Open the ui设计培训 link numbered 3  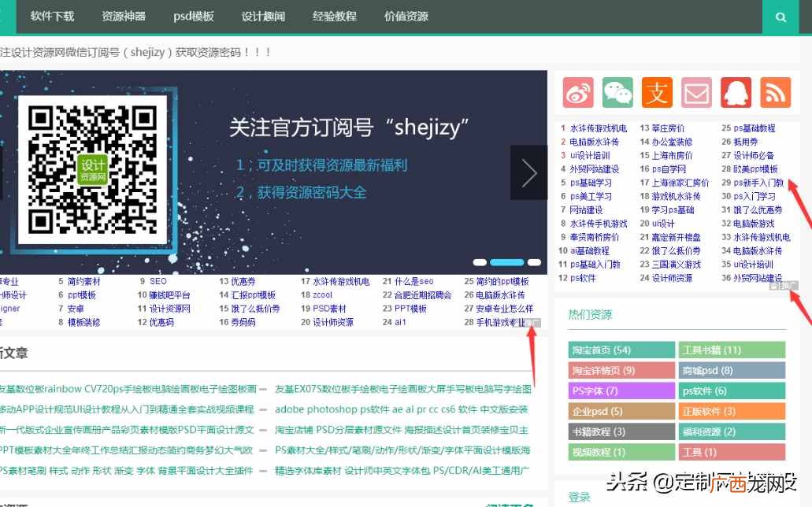pos(590,155)
